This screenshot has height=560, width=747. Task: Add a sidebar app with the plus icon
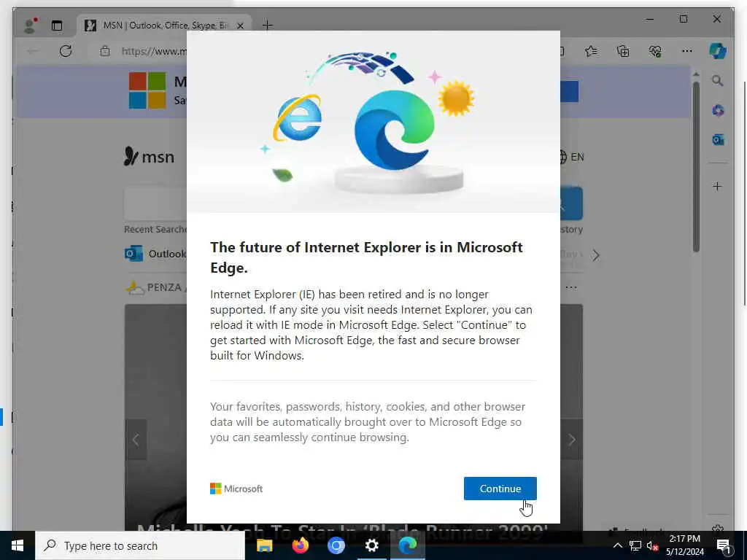click(x=718, y=186)
